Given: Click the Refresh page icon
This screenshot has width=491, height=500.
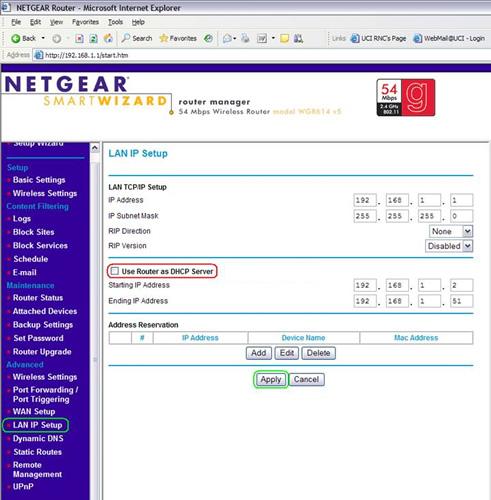Looking at the screenshot, I should pos(94,39).
